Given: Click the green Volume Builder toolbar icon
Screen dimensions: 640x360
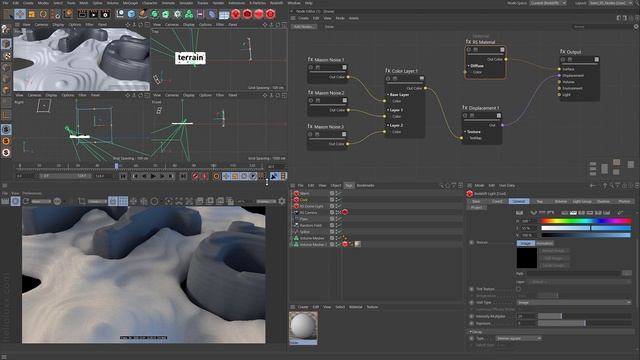Looking at the screenshot, I should (189, 14).
